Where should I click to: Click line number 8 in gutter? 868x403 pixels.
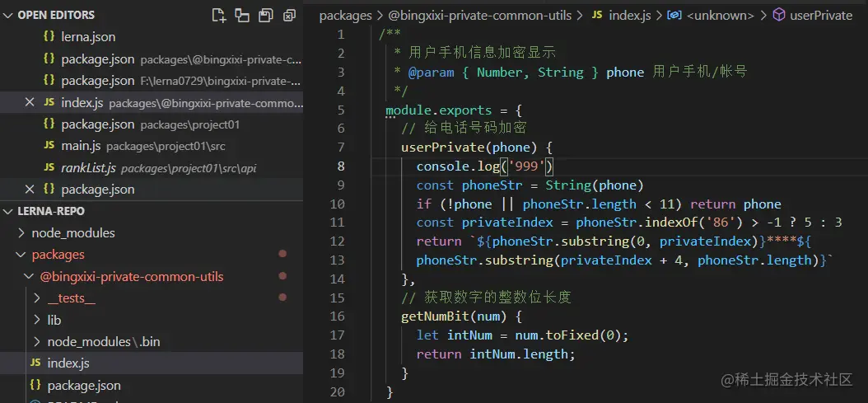[341, 166]
